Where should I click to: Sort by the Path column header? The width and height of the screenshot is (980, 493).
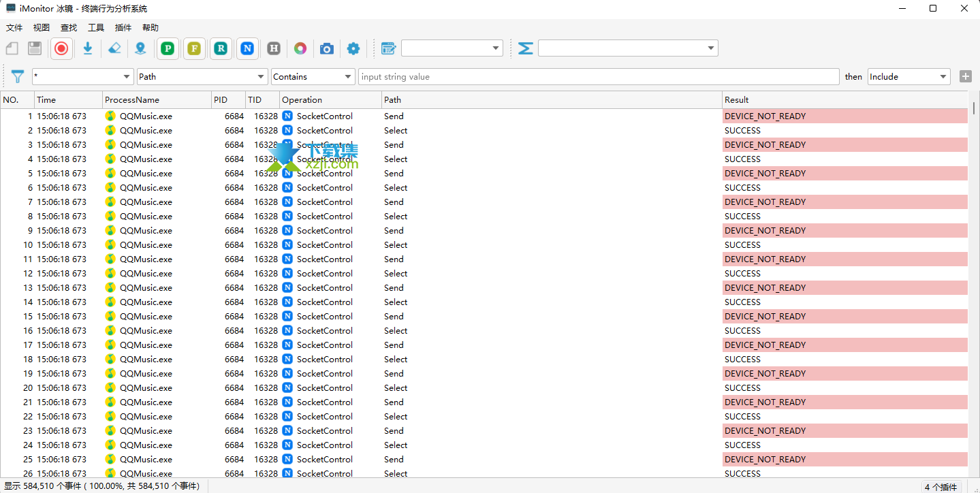pyautogui.click(x=552, y=100)
